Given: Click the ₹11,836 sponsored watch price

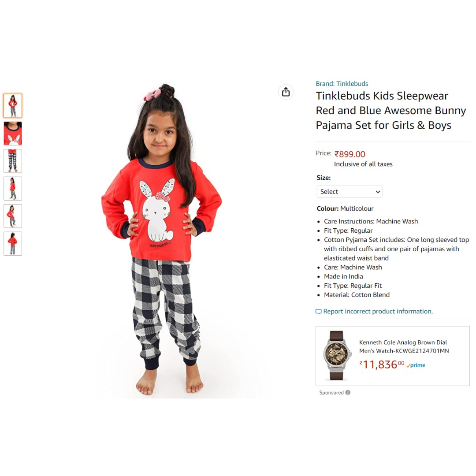Looking at the screenshot, I should (382, 364).
